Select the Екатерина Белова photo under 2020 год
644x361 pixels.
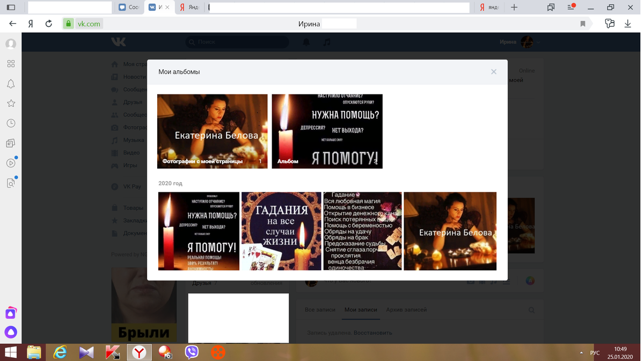pyautogui.click(x=450, y=231)
